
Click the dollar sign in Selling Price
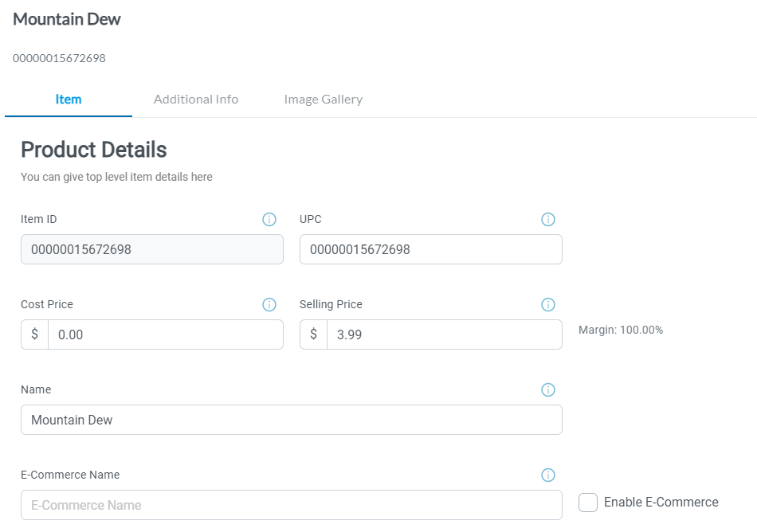click(313, 334)
